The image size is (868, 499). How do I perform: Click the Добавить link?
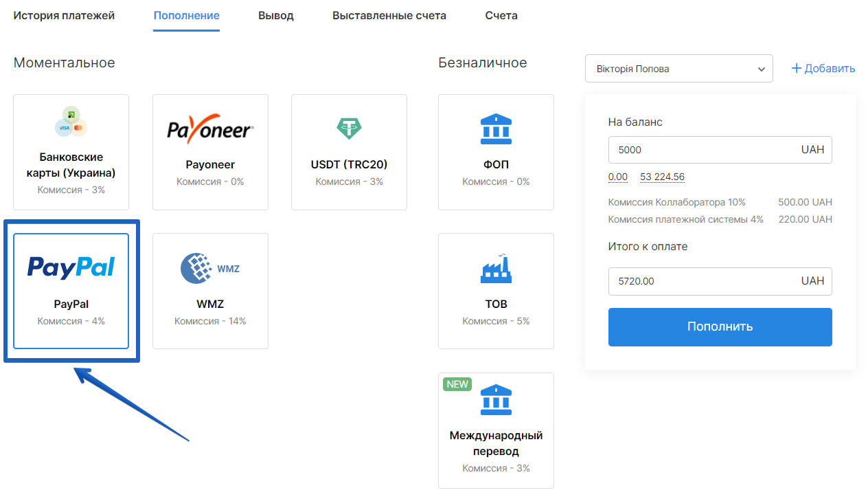click(823, 69)
